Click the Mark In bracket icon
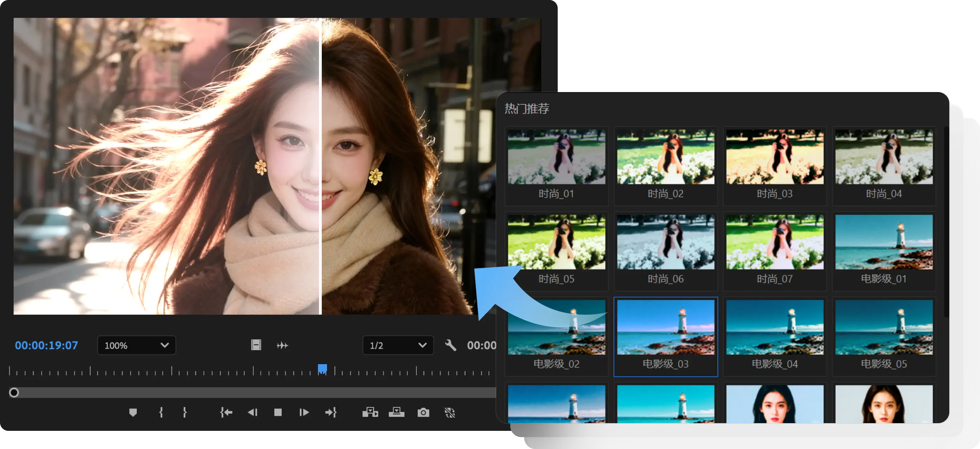Screen dimensions: 980x449 click(161, 412)
